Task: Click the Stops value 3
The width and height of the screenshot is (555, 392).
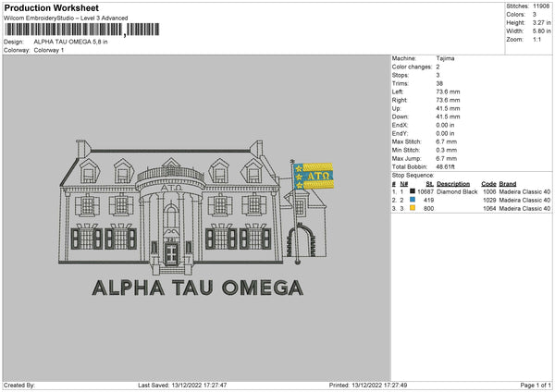Action: 438,76
